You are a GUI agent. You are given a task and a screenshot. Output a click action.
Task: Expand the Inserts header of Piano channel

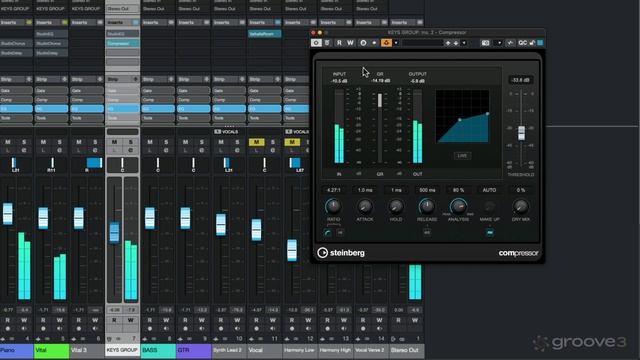16,22
